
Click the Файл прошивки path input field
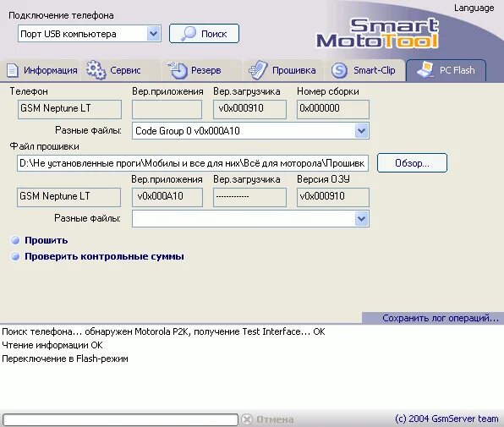[x=193, y=163]
